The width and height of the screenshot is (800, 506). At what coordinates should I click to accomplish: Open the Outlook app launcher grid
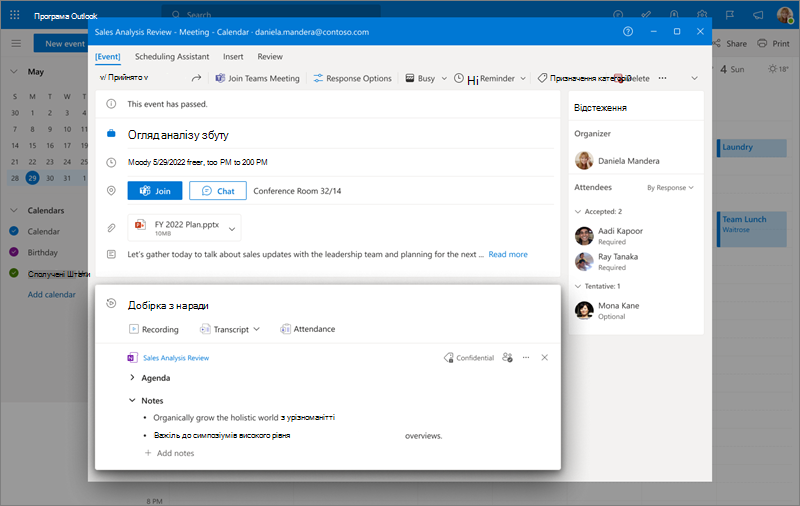pyautogui.click(x=15, y=15)
